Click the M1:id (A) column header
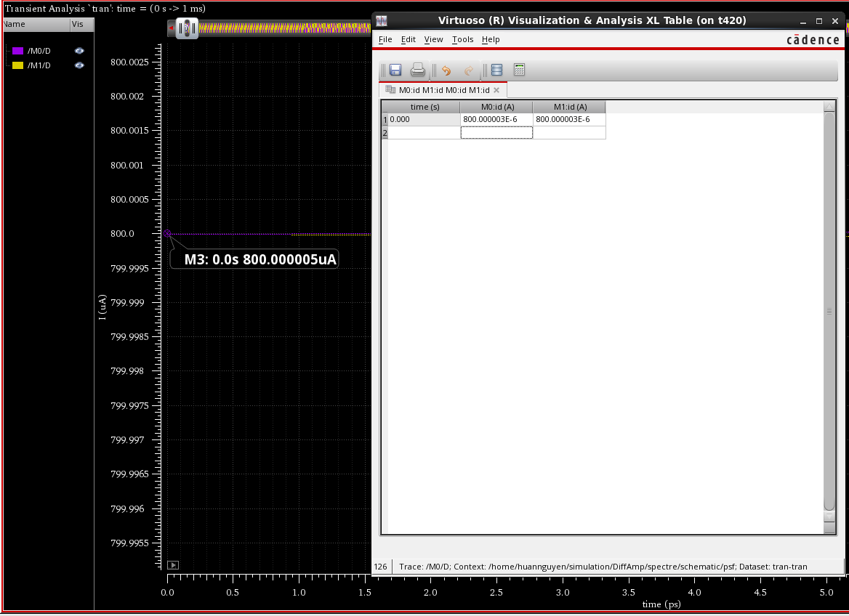This screenshot has height=616, width=849. pyautogui.click(x=570, y=107)
